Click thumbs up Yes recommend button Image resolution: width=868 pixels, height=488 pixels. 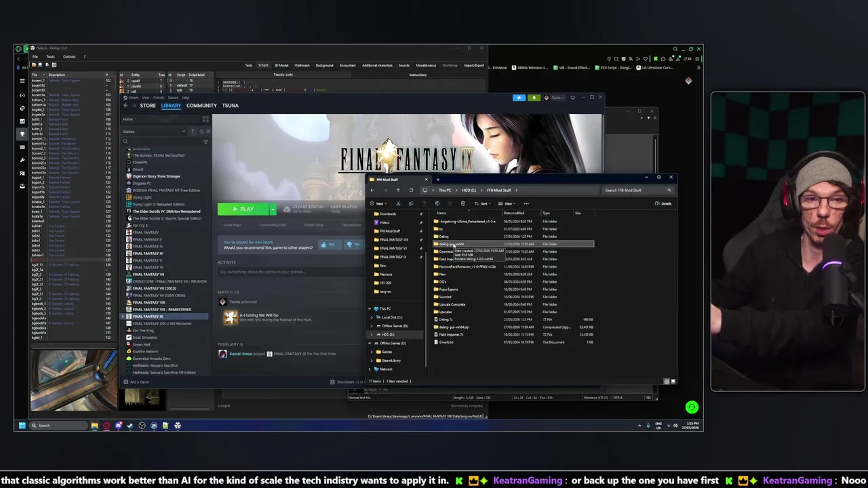point(329,245)
